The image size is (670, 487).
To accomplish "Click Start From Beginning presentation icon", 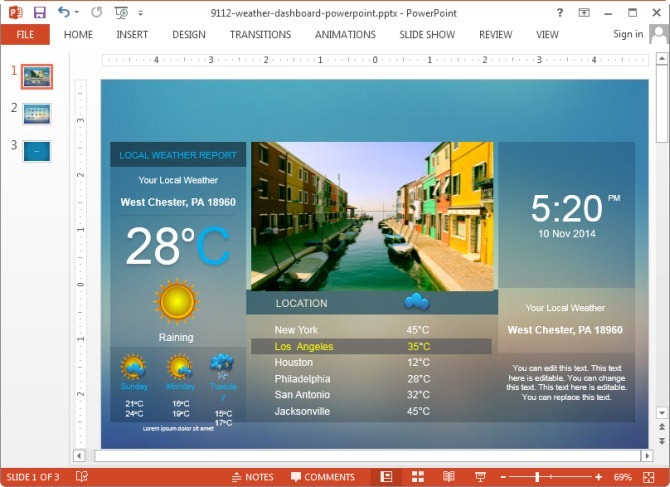I will [x=121, y=12].
